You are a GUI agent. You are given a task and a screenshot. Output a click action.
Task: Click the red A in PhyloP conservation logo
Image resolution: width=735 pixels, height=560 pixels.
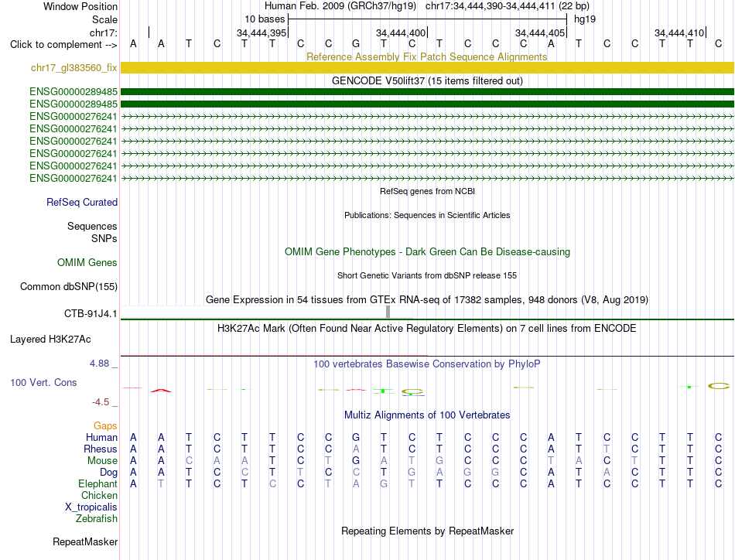pyautogui.click(x=161, y=391)
